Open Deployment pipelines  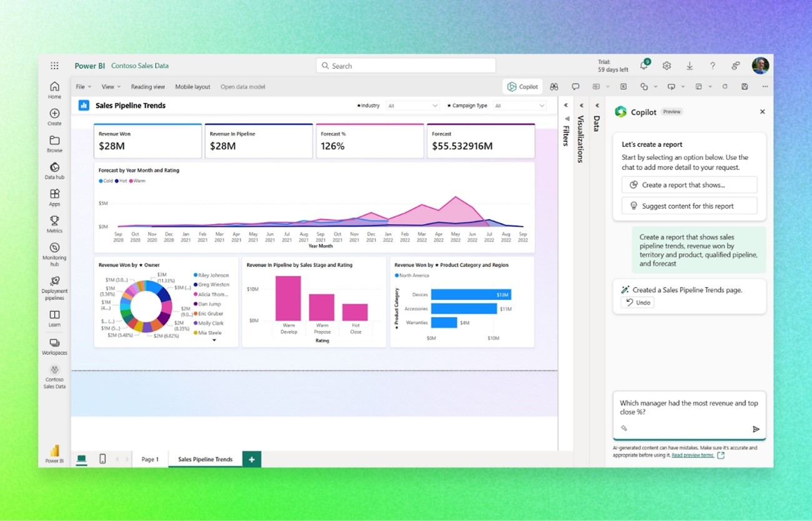pos(54,287)
